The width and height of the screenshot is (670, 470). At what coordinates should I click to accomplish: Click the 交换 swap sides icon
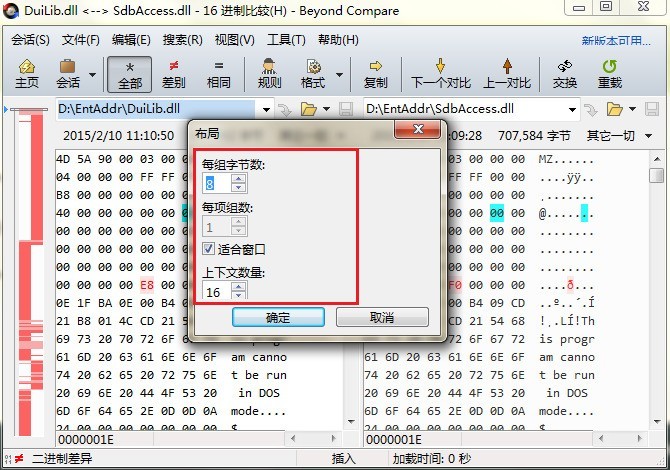(x=564, y=74)
